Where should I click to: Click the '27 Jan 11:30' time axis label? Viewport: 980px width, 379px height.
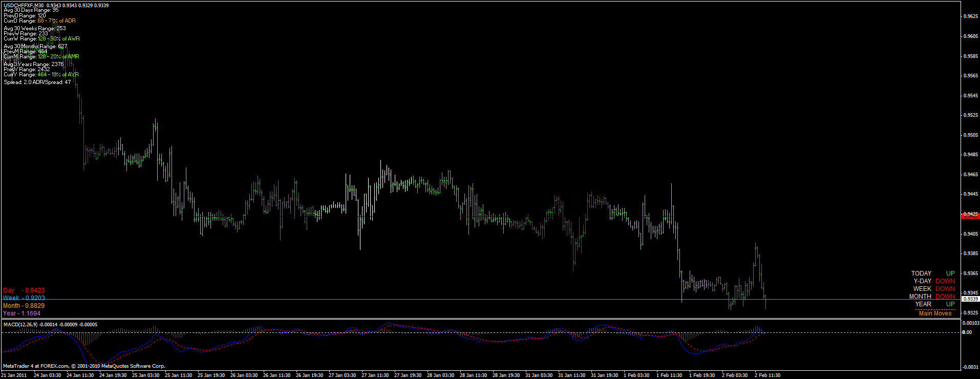375,375
